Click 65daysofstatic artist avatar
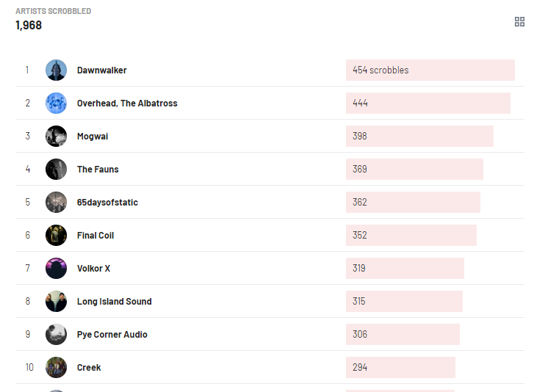Viewport: 534px width, 392px height. pos(56,203)
